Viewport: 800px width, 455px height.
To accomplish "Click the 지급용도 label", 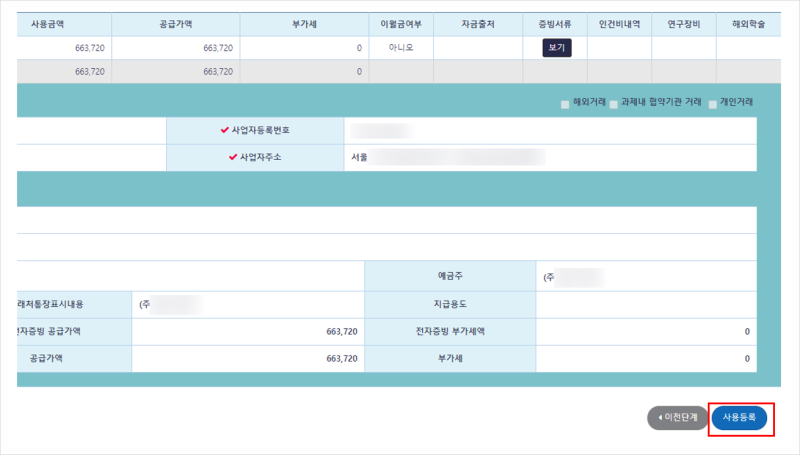I will click(450, 305).
